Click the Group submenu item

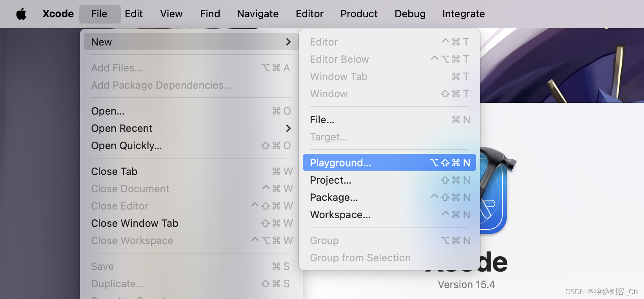(x=389, y=241)
